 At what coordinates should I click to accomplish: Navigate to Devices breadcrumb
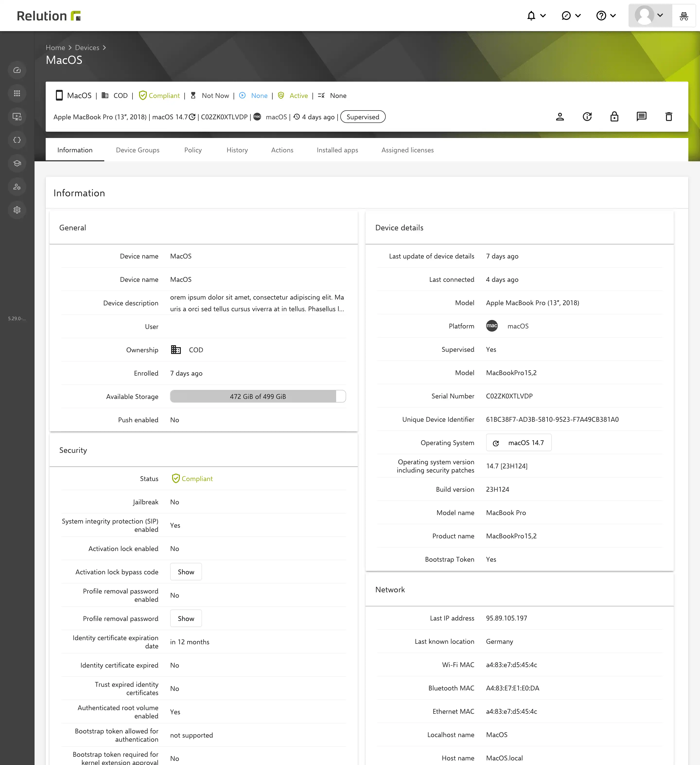[87, 47]
